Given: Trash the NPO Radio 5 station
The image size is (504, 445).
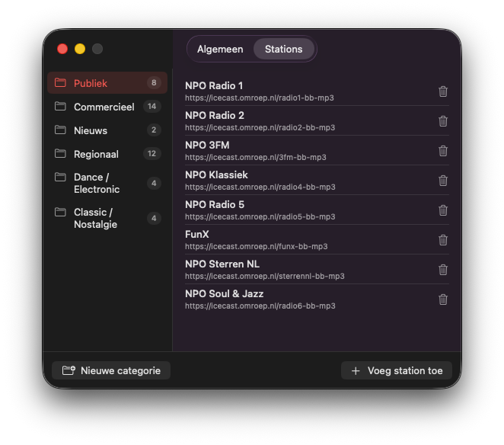Looking at the screenshot, I should click(x=443, y=210).
